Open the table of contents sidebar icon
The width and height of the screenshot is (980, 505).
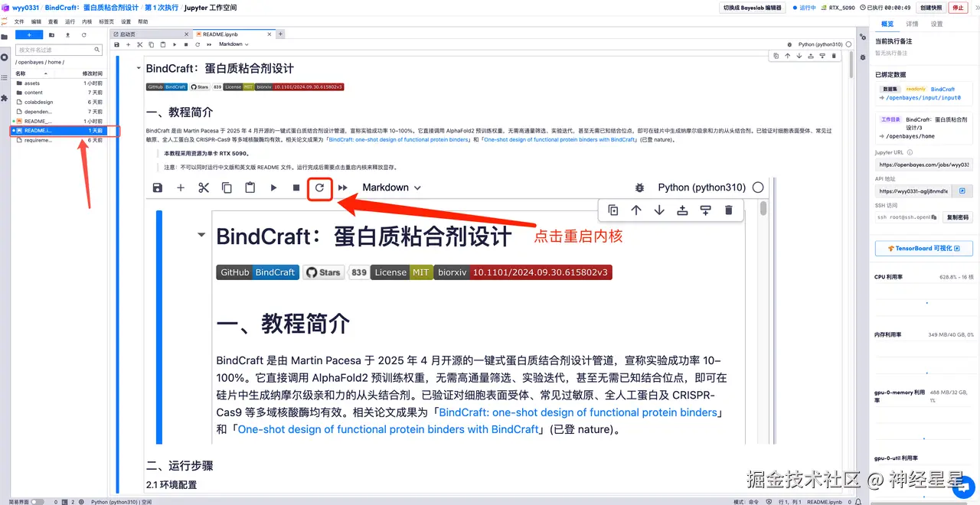(4, 78)
